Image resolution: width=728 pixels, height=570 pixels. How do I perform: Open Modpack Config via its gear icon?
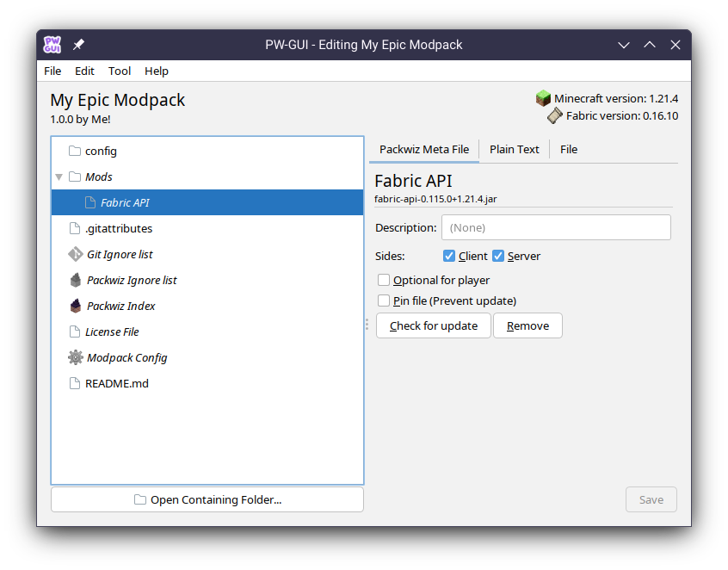[75, 357]
